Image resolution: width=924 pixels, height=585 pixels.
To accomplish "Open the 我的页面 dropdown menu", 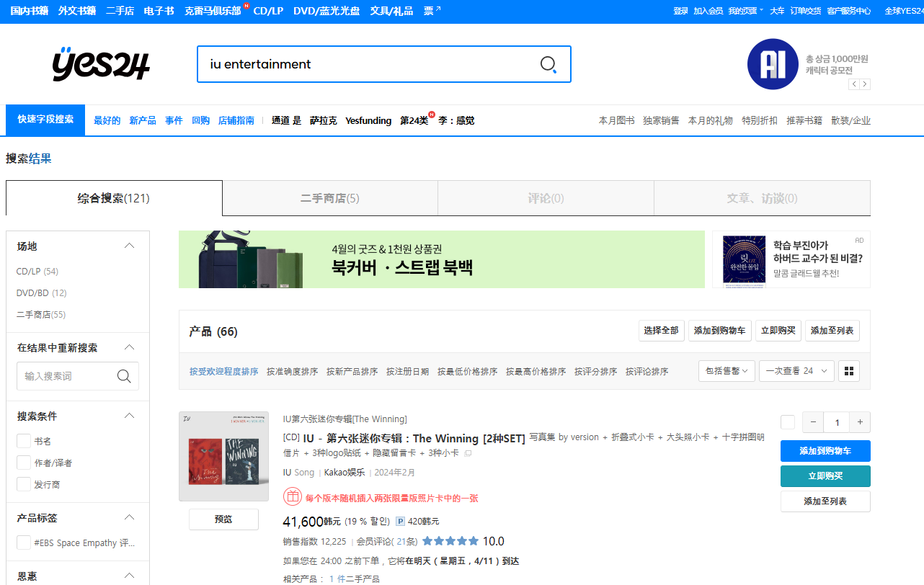I will point(746,11).
